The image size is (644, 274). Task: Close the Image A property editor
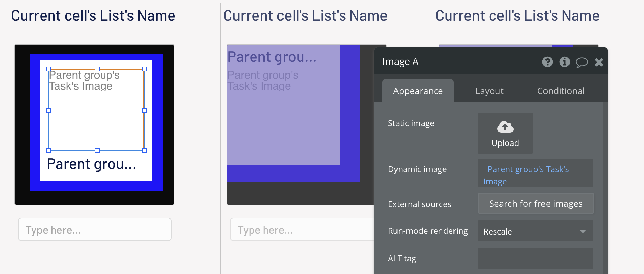tap(599, 62)
